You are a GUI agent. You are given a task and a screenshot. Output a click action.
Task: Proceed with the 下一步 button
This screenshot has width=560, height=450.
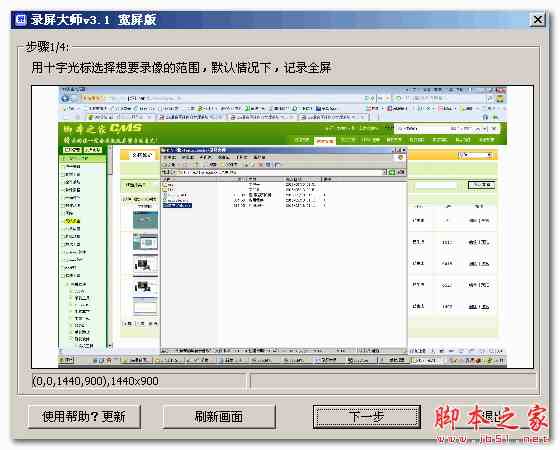(x=366, y=416)
